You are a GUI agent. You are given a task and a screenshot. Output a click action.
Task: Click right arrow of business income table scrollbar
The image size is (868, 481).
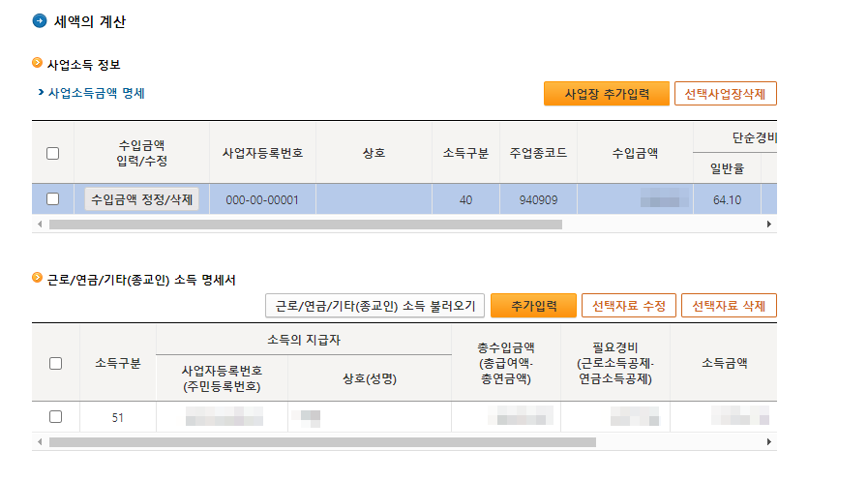click(769, 225)
